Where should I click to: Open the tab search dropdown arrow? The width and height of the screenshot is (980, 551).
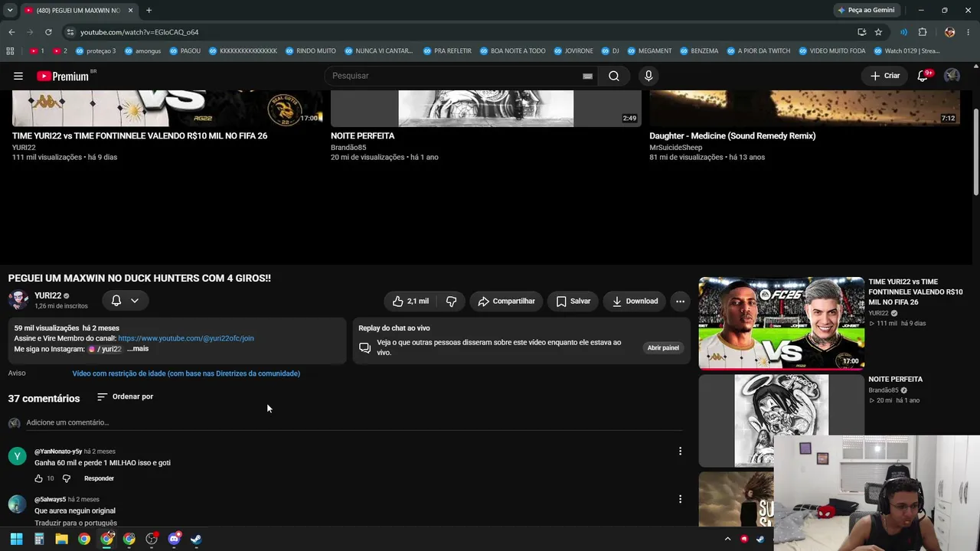pos(10,10)
